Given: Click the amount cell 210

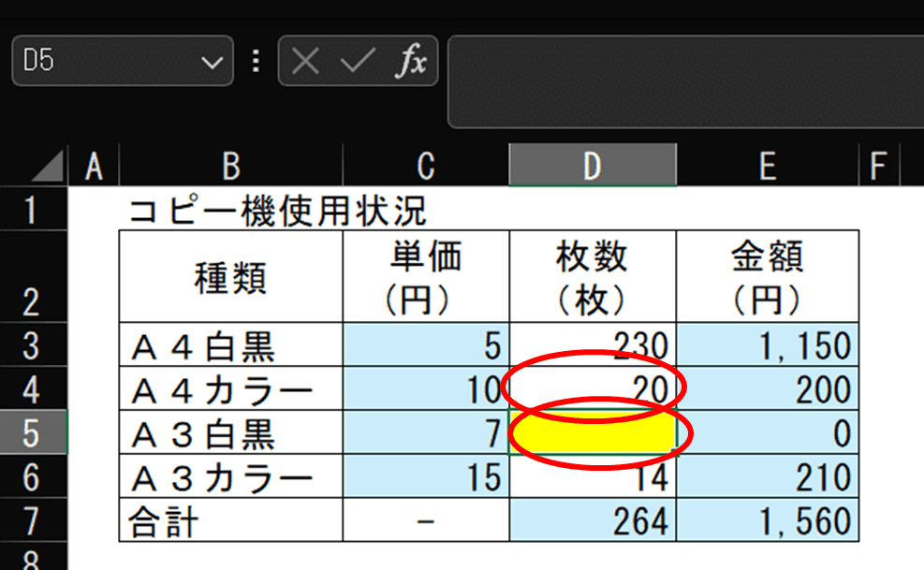Looking at the screenshot, I should 768,476.
